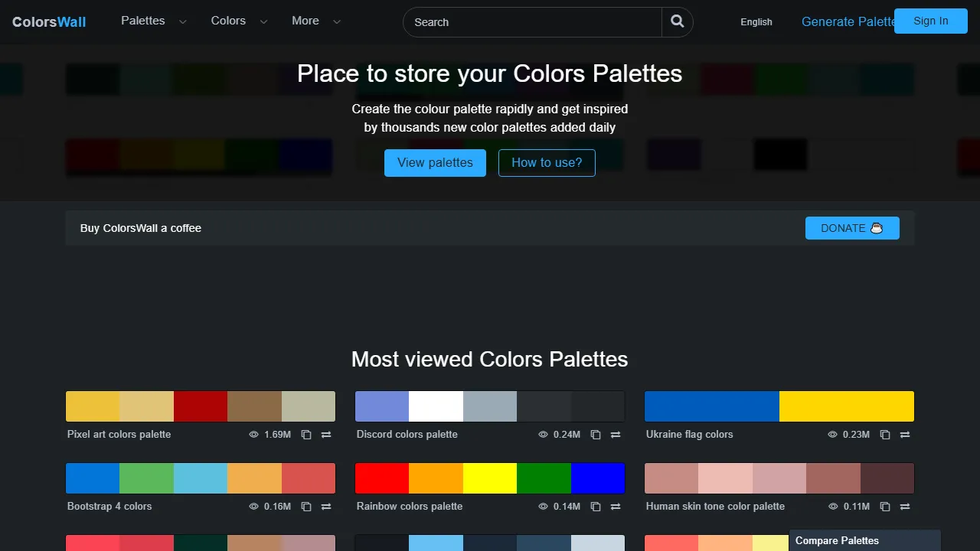980x551 pixels.
Task: Click the eye view icon beside Bootstrap 4 colors
Action: 253,506
